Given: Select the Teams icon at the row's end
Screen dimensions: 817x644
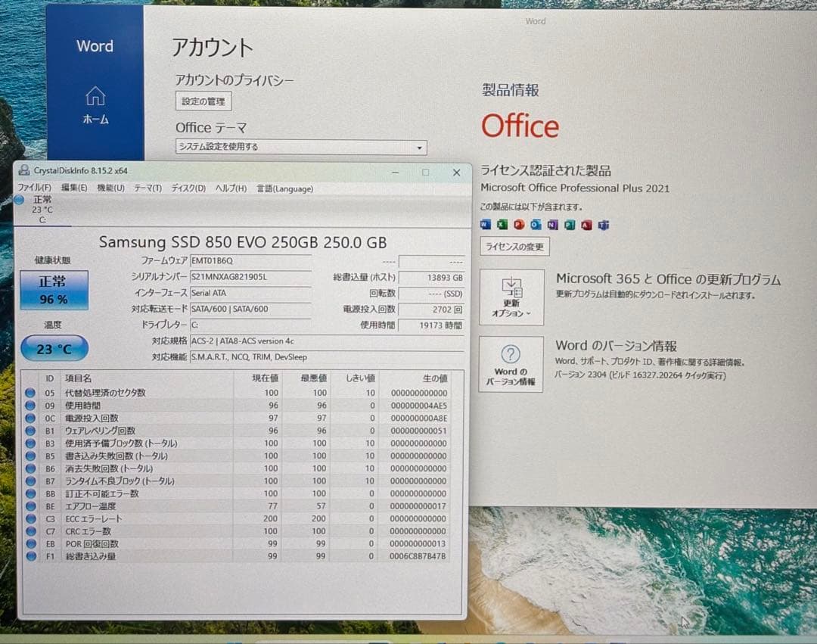Looking at the screenshot, I should (604, 225).
